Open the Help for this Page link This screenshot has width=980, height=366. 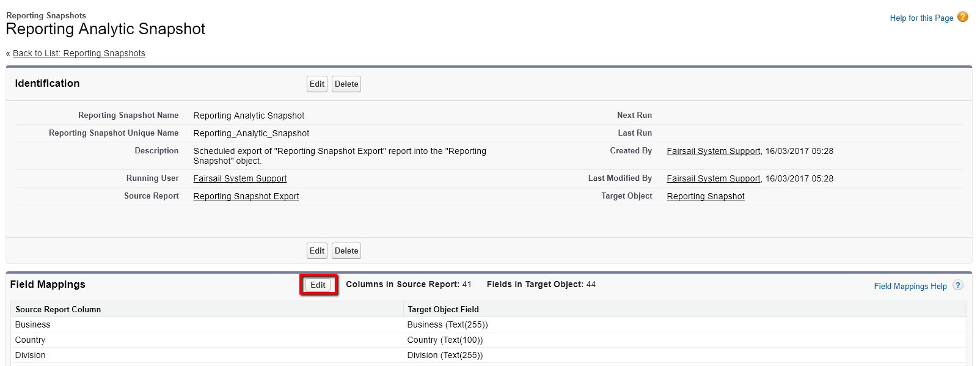click(x=921, y=18)
